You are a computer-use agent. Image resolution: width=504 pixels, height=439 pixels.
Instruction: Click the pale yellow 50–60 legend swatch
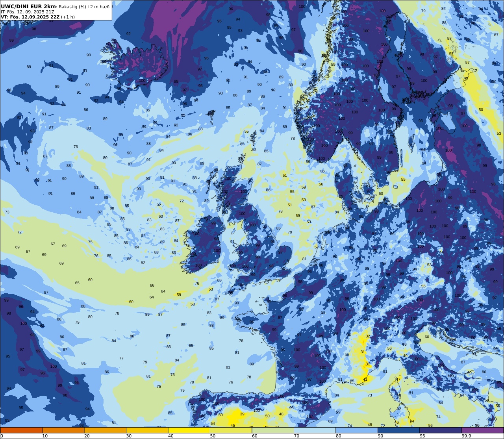coord(231,430)
